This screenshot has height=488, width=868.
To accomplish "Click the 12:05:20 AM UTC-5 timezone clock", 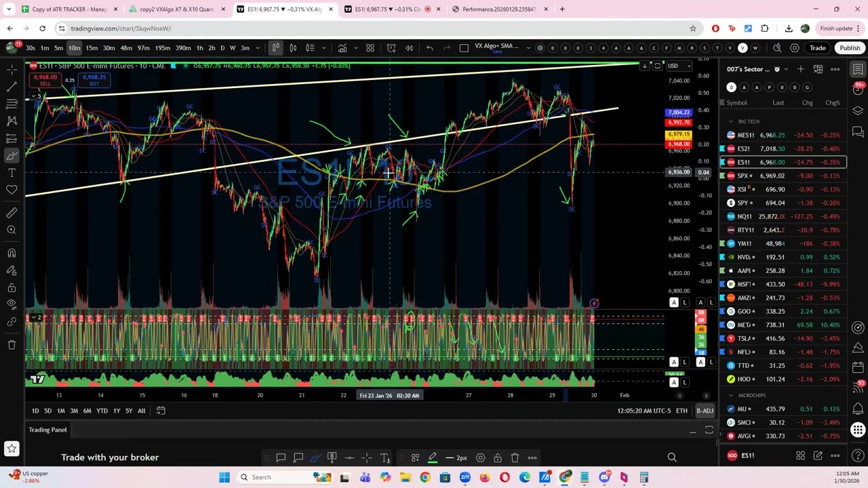I will coord(644,411).
